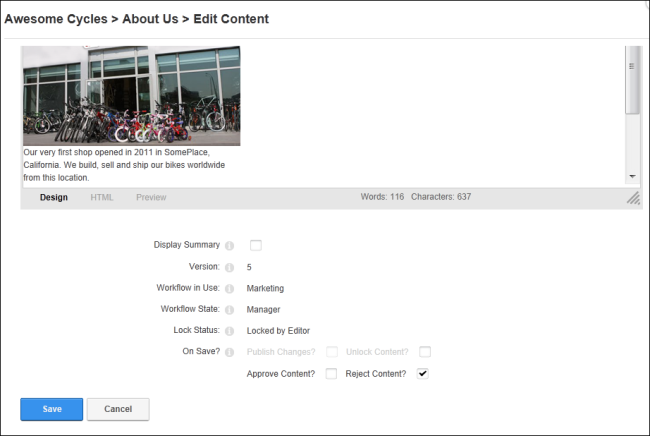Viewport: 650px width, 436px height.
Task: Click the On Save info icon
Action: (x=229, y=352)
